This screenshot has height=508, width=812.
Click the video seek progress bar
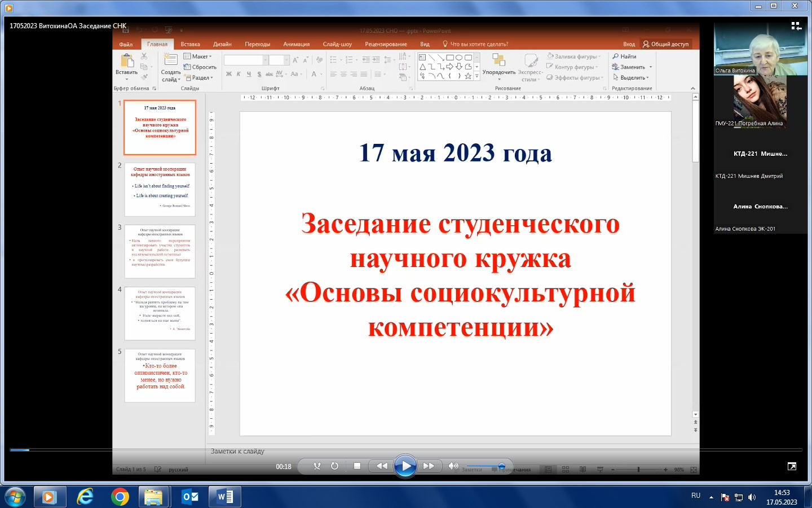coord(406,450)
